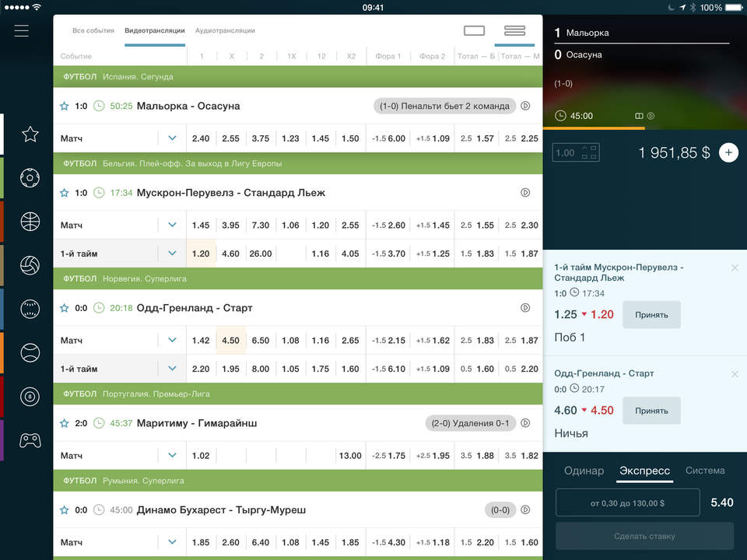Favorite Мускрон-Перувелз - Стандард Льеж with star
The image size is (747, 560).
coord(65,192)
